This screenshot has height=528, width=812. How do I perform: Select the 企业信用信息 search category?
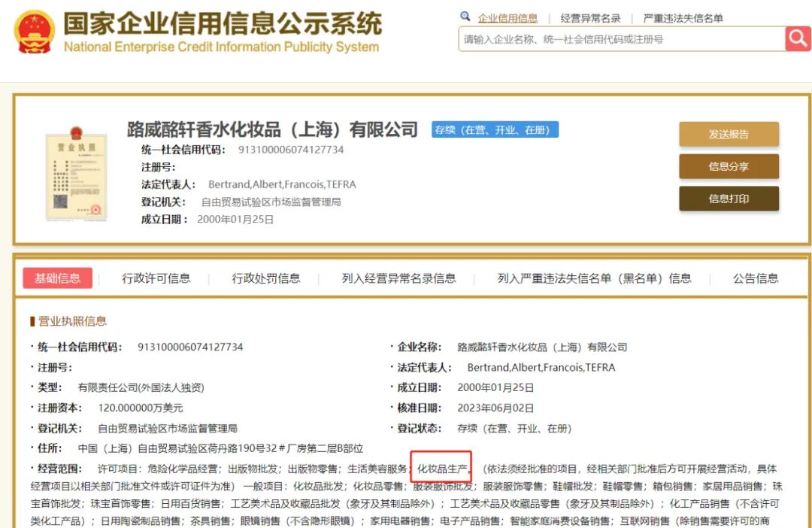(x=507, y=18)
